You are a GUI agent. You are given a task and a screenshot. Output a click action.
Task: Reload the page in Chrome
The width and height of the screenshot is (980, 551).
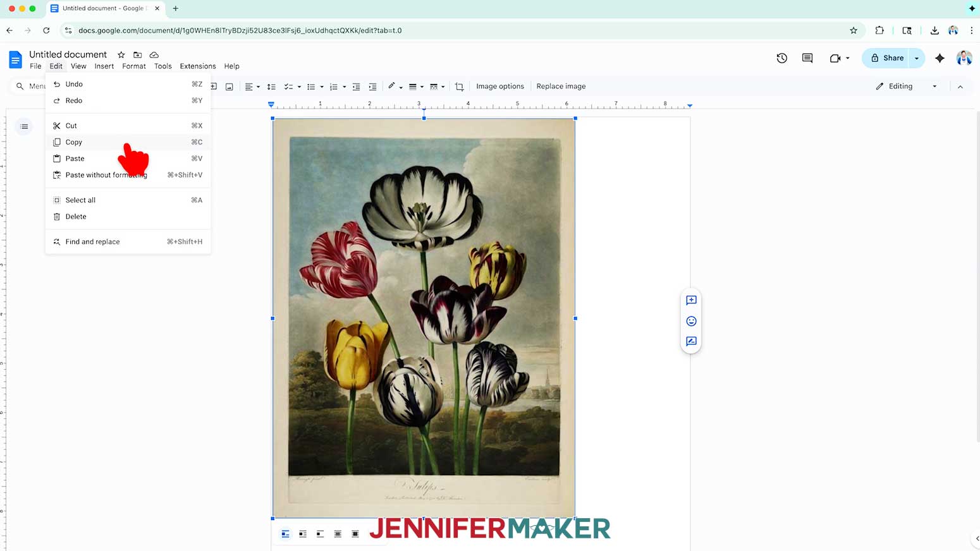(x=46, y=30)
